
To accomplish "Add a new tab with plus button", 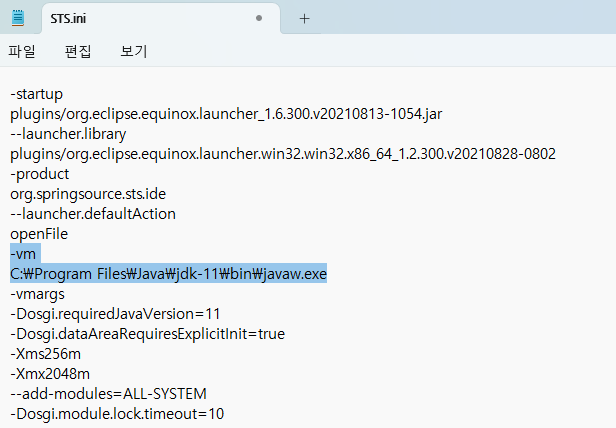I will click(x=304, y=18).
